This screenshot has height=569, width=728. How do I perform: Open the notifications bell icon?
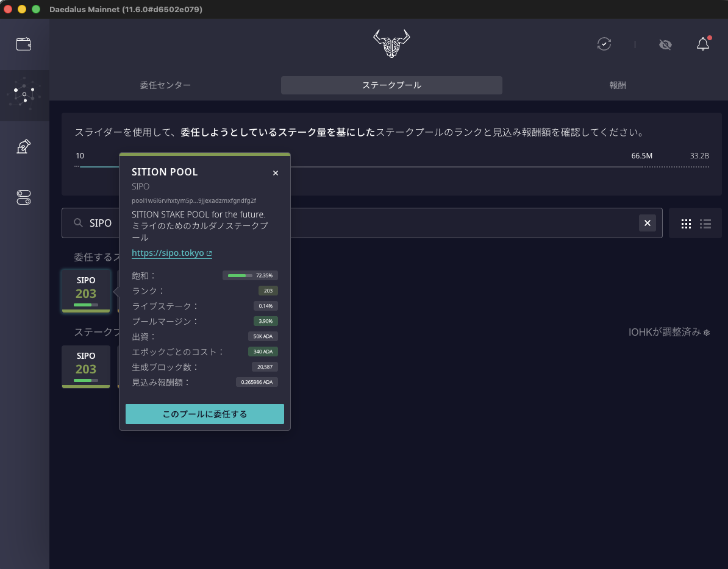click(703, 44)
